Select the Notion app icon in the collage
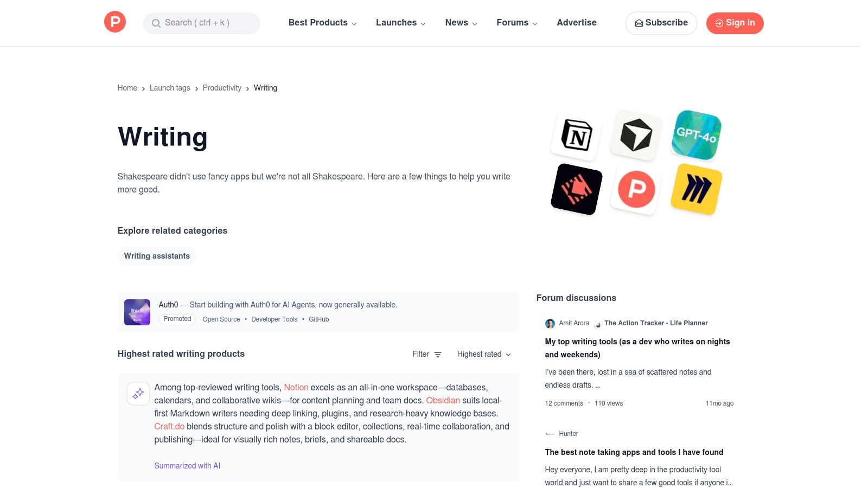The image size is (868, 488). 575,136
